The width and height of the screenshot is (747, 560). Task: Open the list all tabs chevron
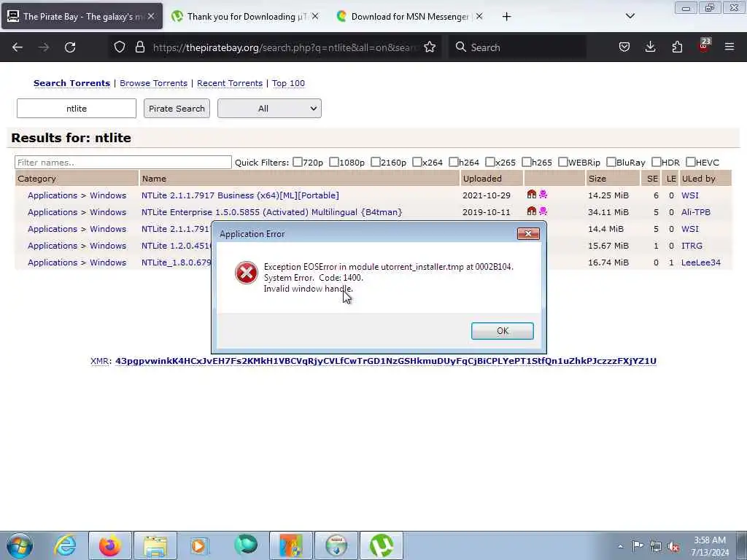pyautogui.click(x=630, y=16)
